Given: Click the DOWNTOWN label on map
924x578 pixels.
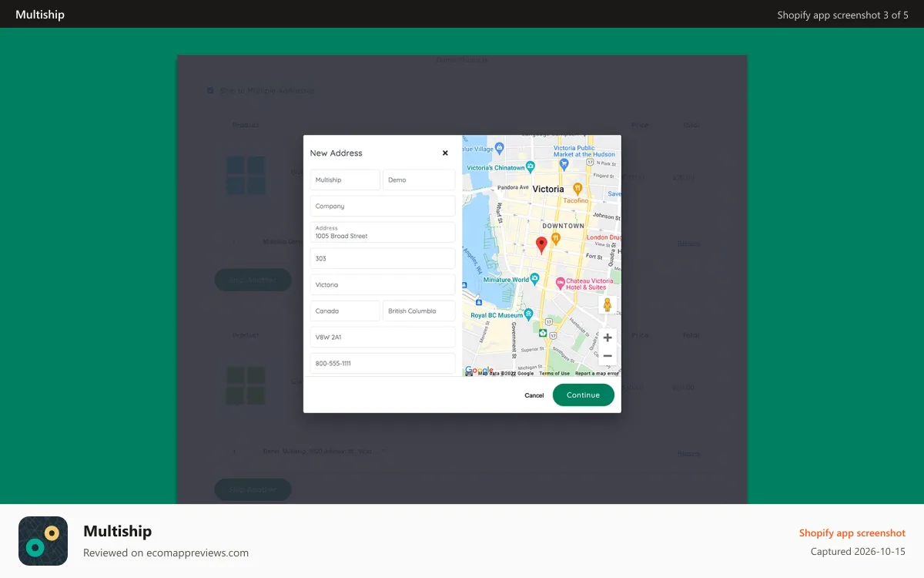Looking at the screenshot, I should (563, 226).
